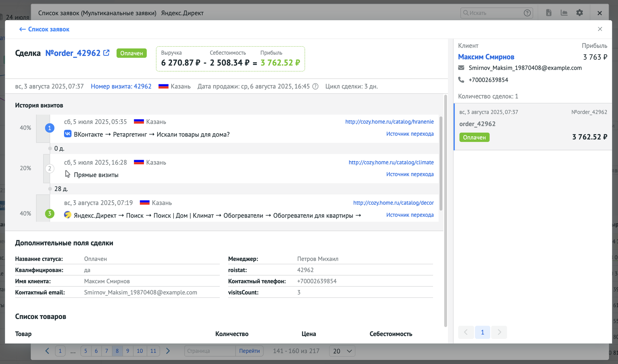
Task: Click the VKontakte icon in first visit
Action: (68, 134)
